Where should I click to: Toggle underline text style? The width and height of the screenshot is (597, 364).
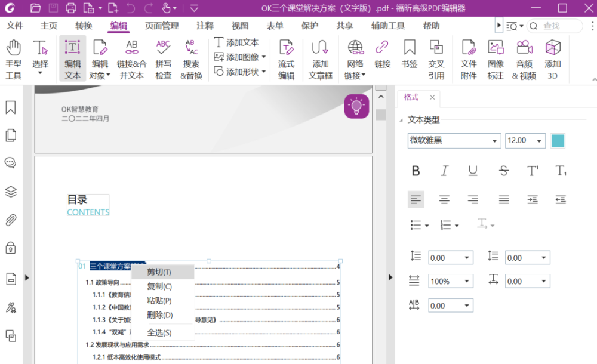[x=473, y=171]
